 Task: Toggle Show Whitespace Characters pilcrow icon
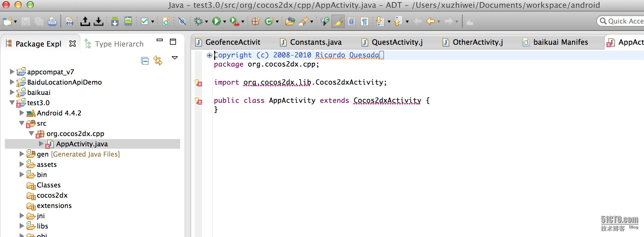(365, 21)
